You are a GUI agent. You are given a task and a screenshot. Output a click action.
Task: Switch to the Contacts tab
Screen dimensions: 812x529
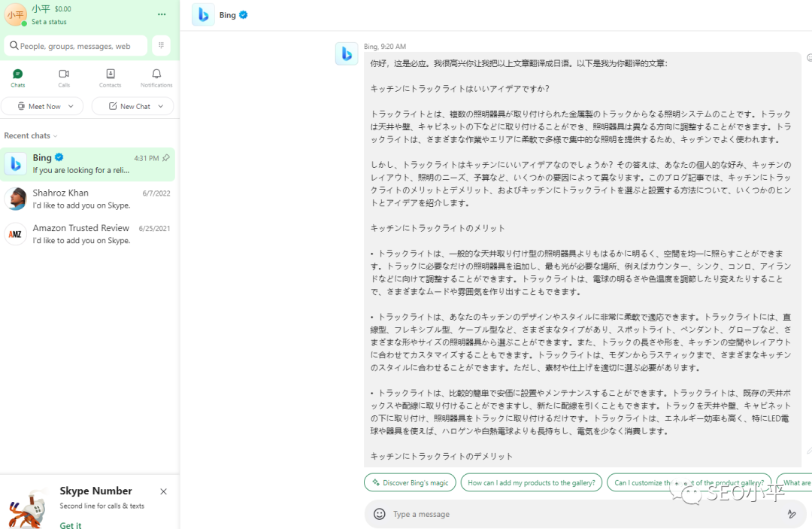pyautogui.click(x=111, y=78)
